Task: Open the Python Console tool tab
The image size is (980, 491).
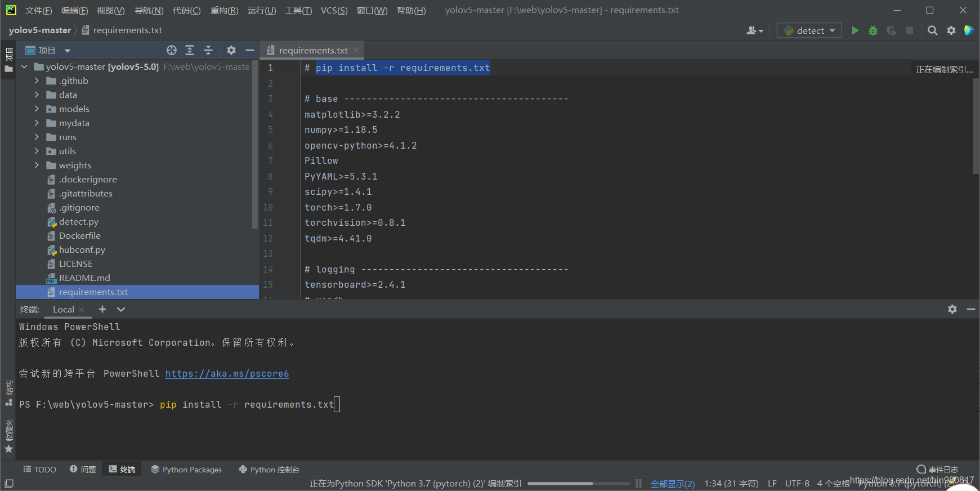Action: click(x=269, y=469)
